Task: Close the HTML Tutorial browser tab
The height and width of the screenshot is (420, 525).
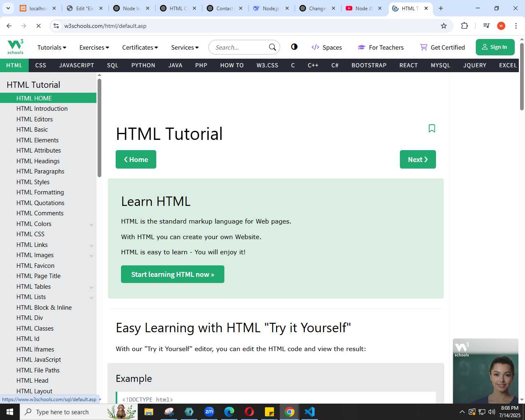Action: pyautogui.click(x=426, y=8)
